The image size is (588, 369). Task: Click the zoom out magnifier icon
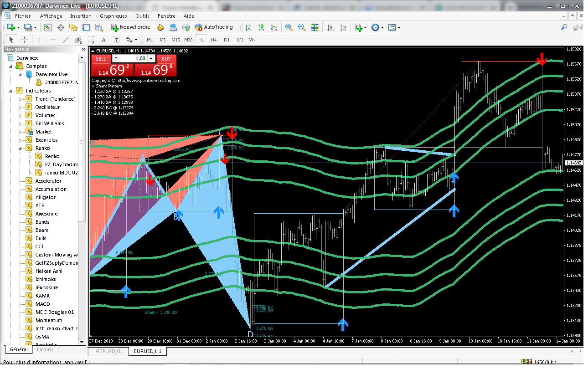click(301, 27)
